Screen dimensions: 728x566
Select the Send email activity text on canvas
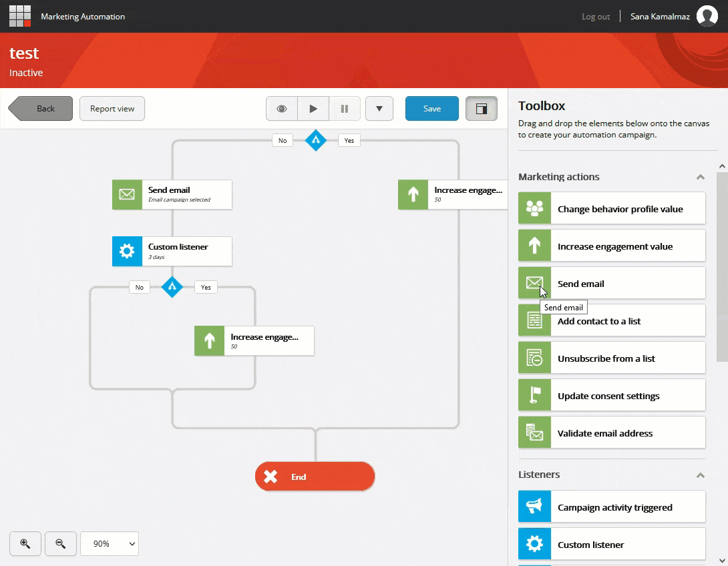[x=179, y=194]
